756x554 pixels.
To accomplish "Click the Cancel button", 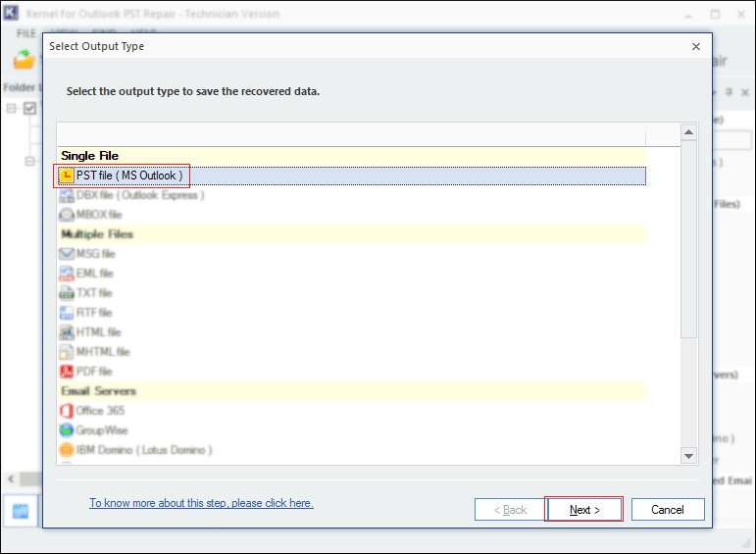I will point(668,510).
